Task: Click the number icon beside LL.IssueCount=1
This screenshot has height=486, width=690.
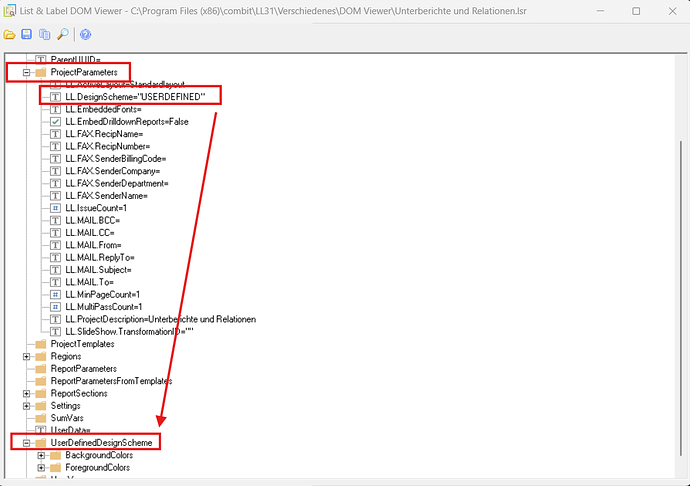Action: 55,208
